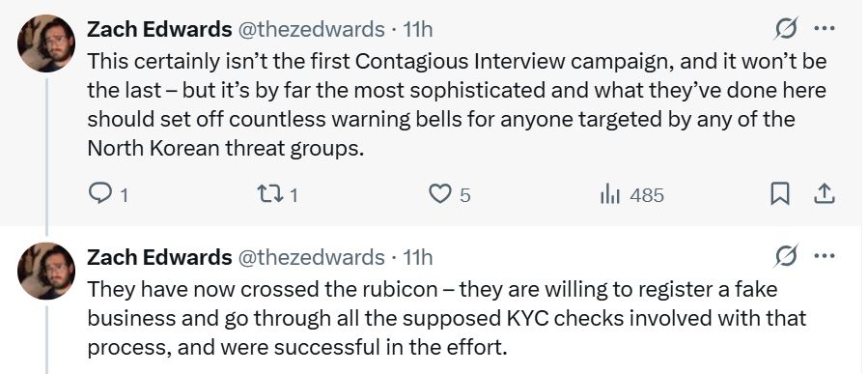Open tweet text about North Korean threat groups

[457, 104]
